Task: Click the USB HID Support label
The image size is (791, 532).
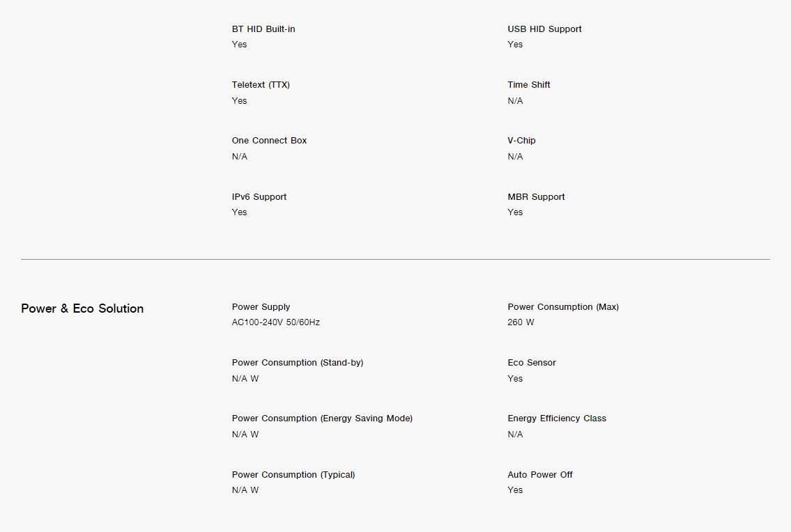Action: pyautogui.click(x=544, y=29)
